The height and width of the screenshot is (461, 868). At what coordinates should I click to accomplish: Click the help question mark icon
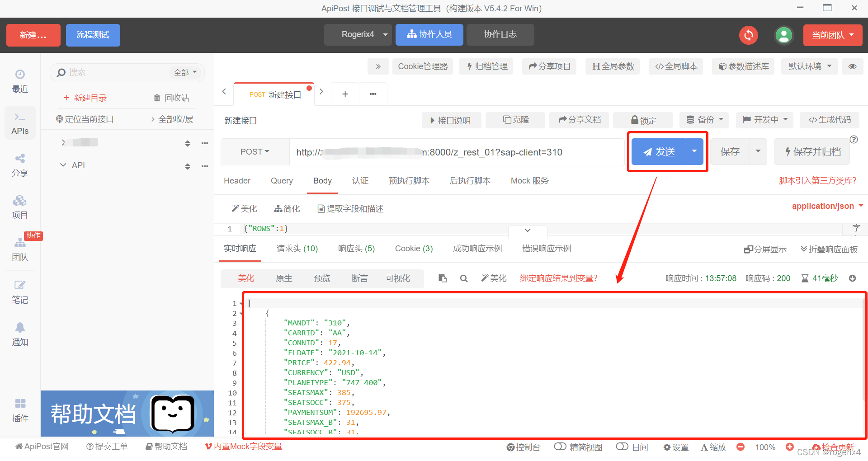[x=854, y=140]
